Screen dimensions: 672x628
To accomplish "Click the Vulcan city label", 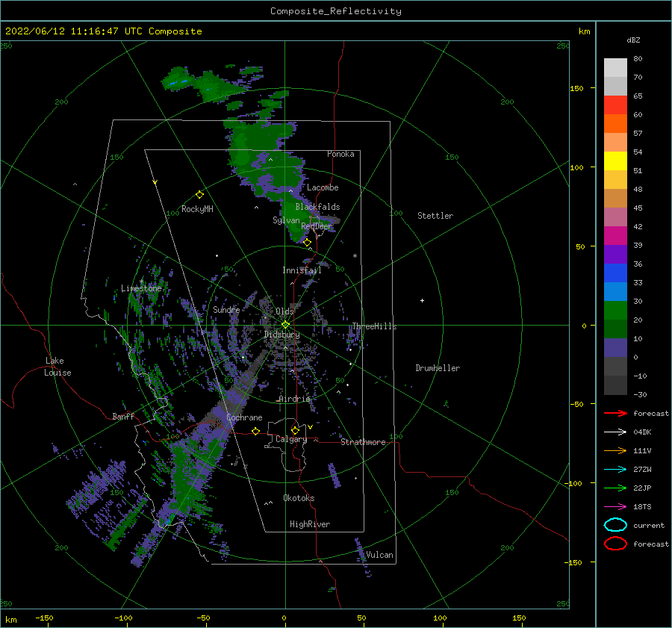I will pos(380,555).
